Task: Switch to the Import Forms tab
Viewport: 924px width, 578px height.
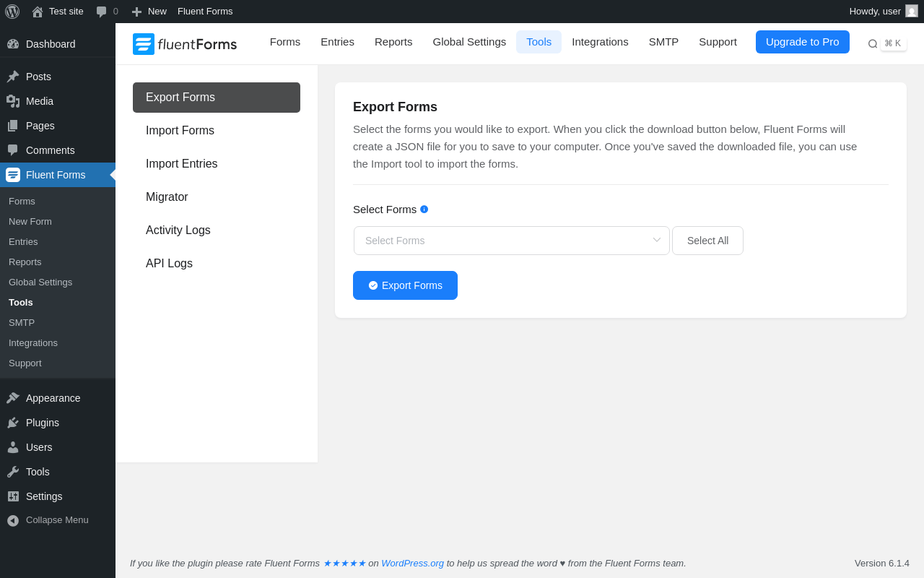Action: tap(180, 131)
